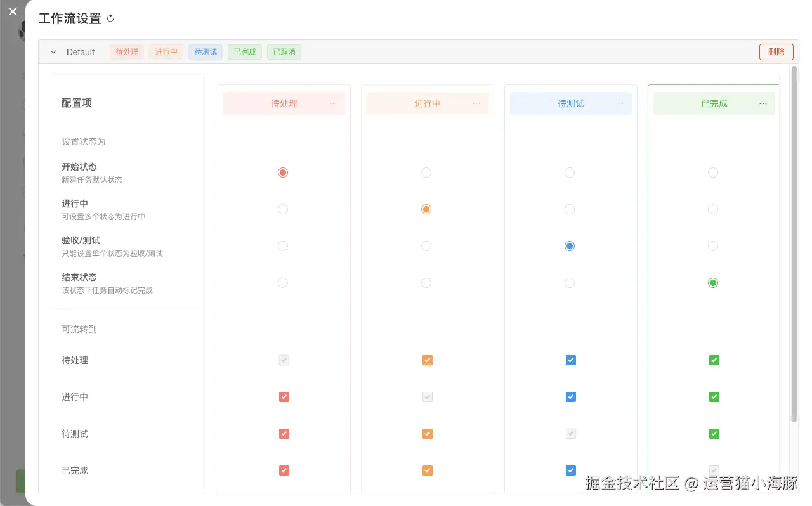The height and width of the screenshot is (506, 812).
Task: Uncheck 进行中 transition in 已完成 column
Action: [x=714, y=397]
